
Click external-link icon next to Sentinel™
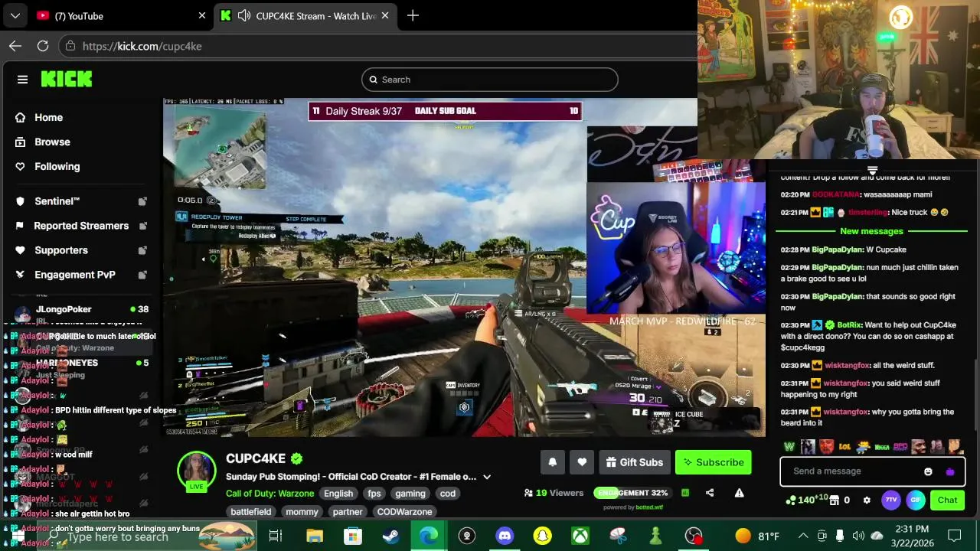[x=142, y=201]
